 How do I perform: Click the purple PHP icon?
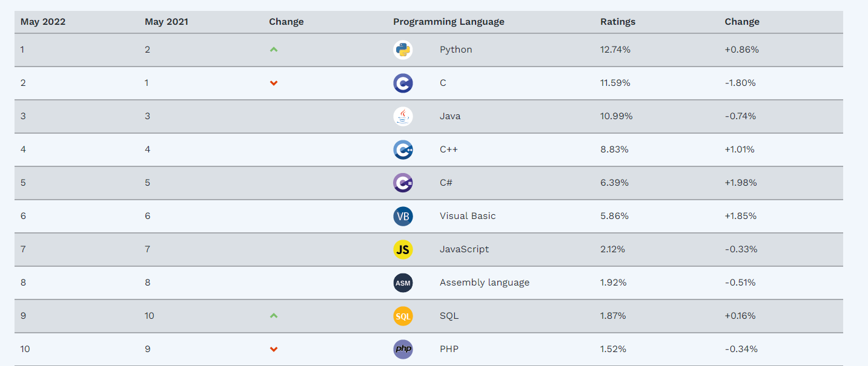[403, 349]
